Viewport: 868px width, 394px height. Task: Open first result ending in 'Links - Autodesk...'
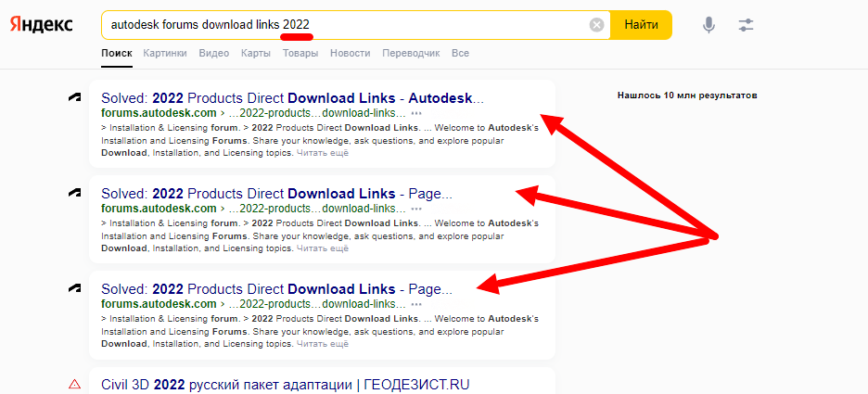pyautogui.click(x=293, y=98)
